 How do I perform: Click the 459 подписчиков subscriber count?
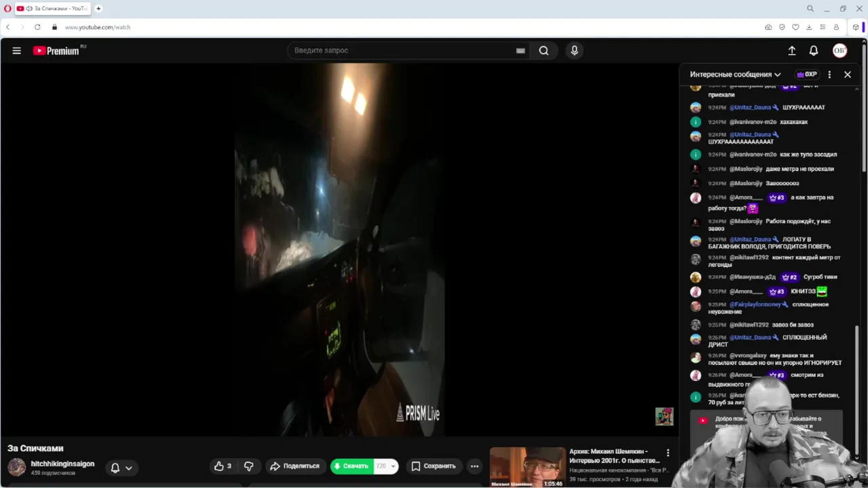click(53, 473)
